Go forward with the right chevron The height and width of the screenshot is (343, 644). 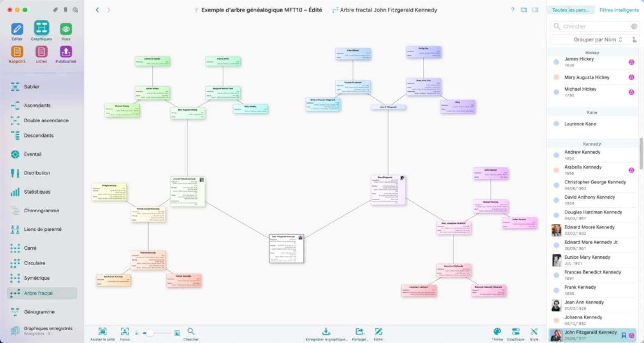point(109,10)
